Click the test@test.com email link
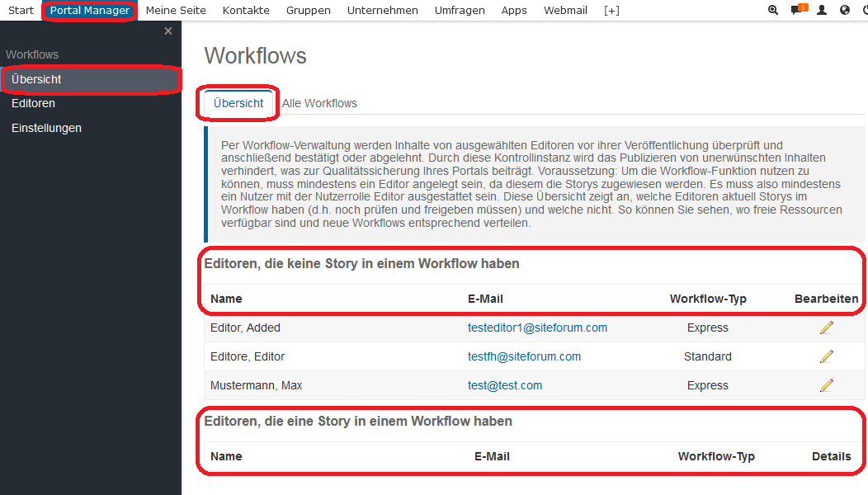 coord(505,384)
